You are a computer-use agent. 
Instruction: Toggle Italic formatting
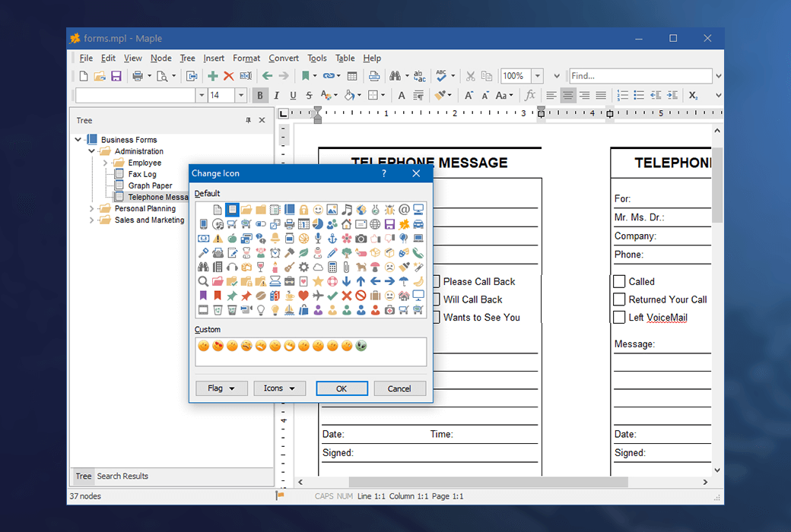[x=276, y=95]
